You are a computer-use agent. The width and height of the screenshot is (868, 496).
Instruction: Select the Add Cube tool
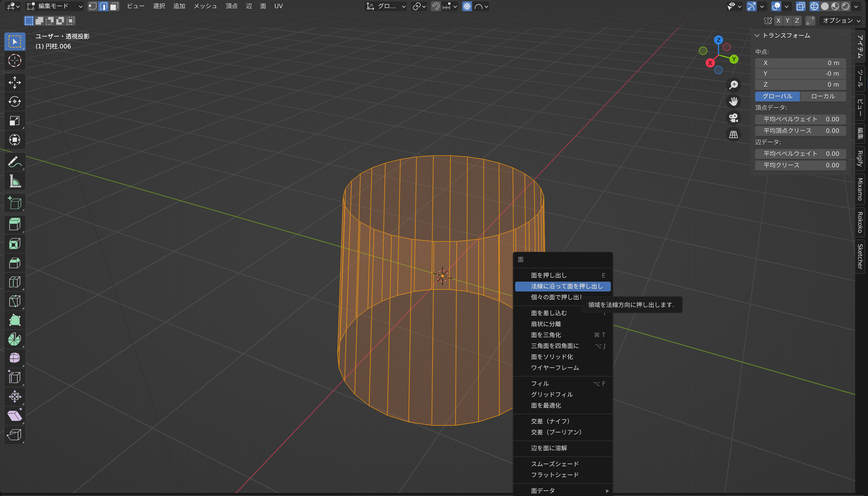15,203
